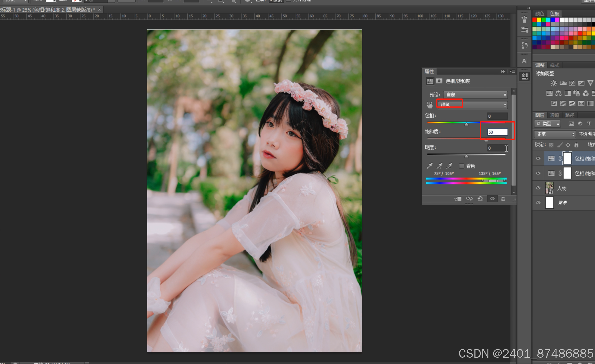
Task: Open the 预设 preset dropdown
Action: [x=475, y=95]
